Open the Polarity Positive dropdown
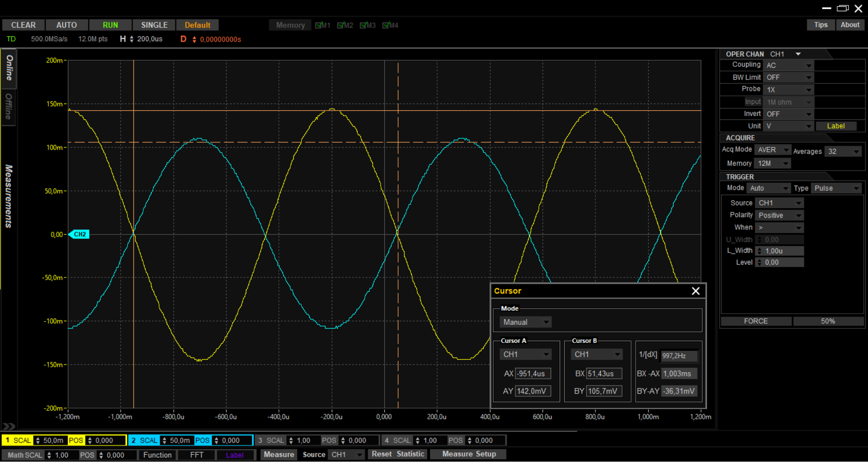Image resolution: width=868 pixels, height=462 pixels. 779,215
